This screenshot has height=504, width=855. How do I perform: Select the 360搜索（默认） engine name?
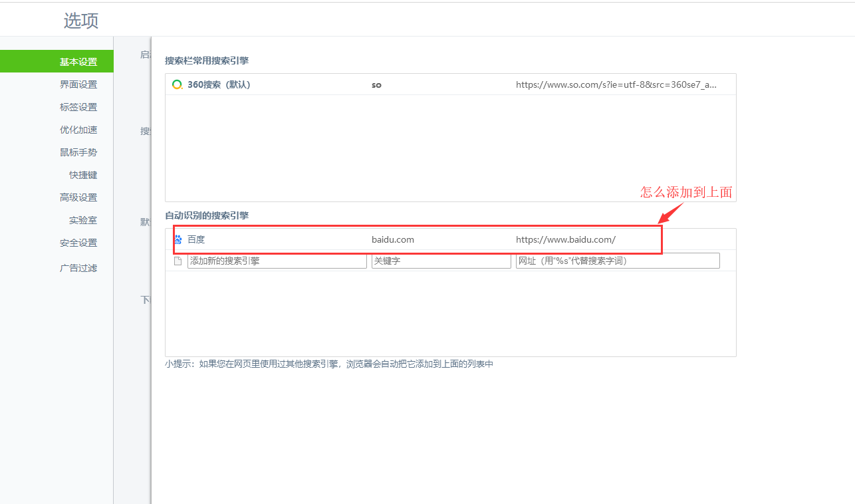click(x=219, y=84)
